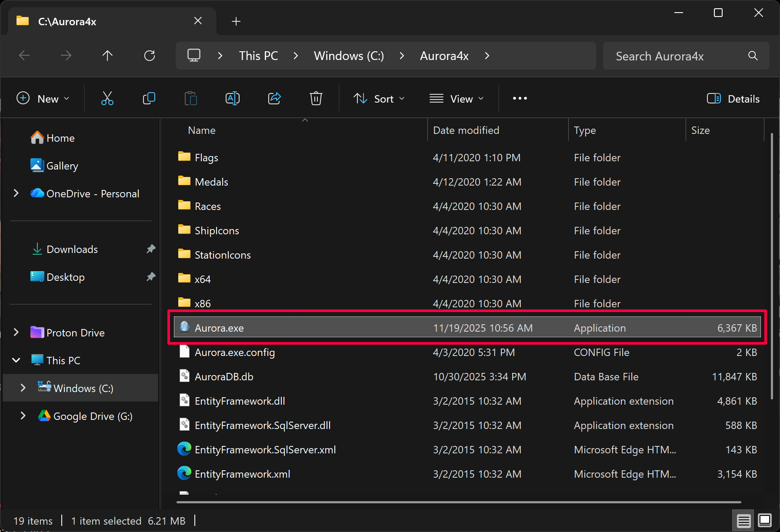
Task: Refresh the folder view
Action: (150, 56)
